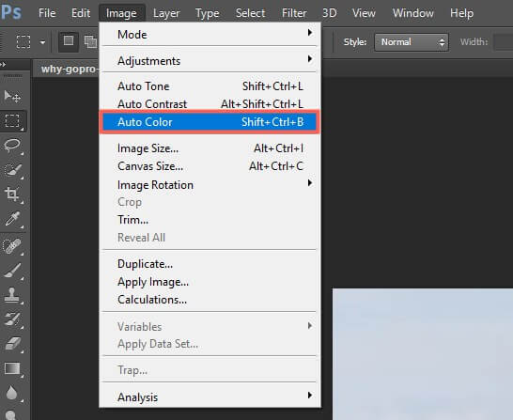Click the Photoshop Ps logo
This screenshot has height=420, width=513.
(11, 12)
